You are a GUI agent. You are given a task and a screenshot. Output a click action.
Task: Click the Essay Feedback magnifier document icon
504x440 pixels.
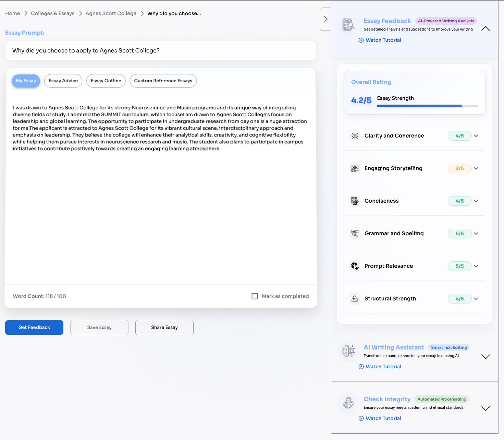348,25
